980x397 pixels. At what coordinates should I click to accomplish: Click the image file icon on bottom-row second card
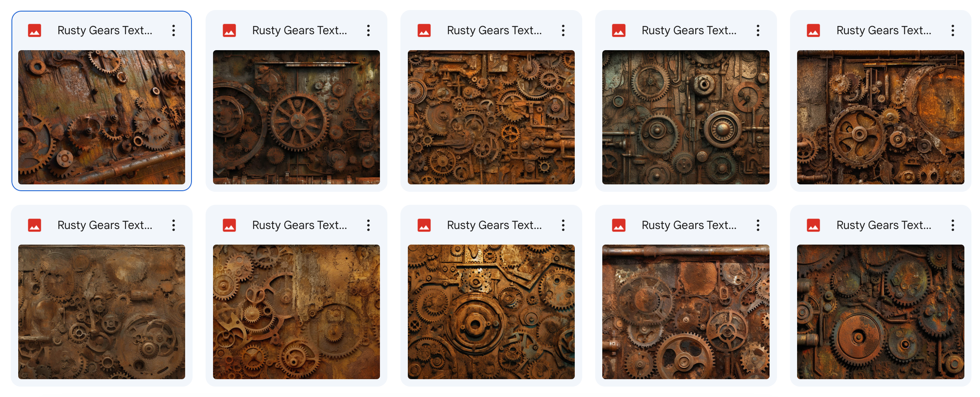pyautogui.click(x=229, y=225)
